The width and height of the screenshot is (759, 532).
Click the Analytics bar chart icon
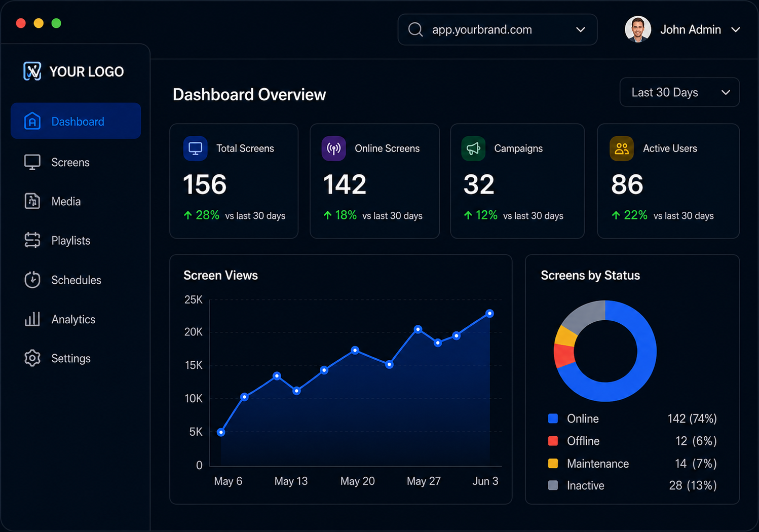(32, 319)
